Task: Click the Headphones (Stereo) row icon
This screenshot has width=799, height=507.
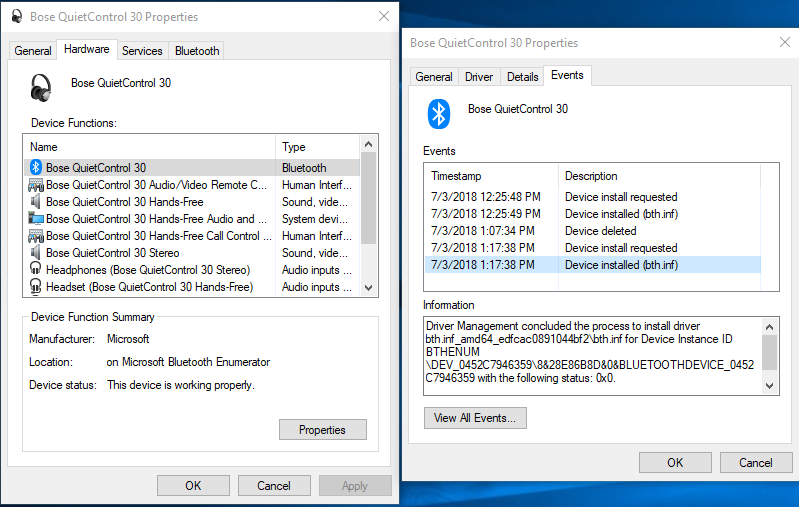Action: 36,269
